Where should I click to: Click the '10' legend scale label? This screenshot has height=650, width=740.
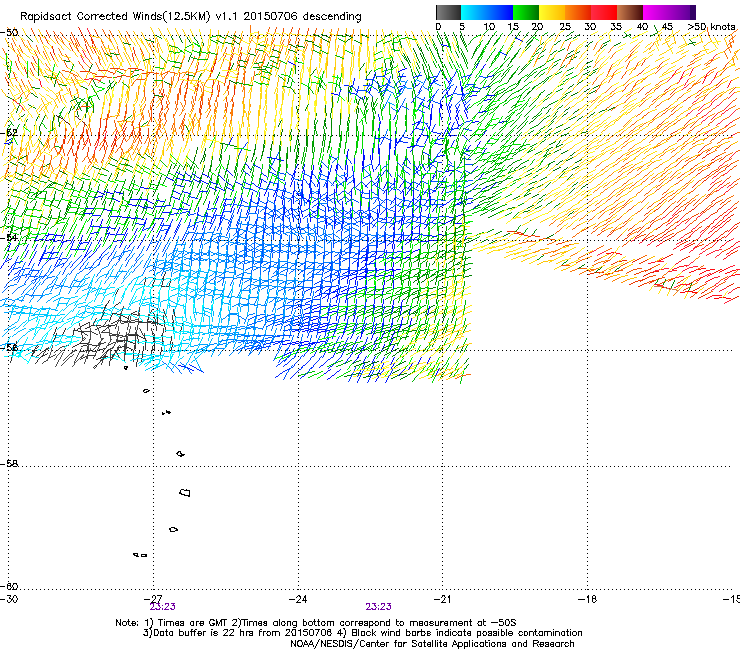pos(489,27)
